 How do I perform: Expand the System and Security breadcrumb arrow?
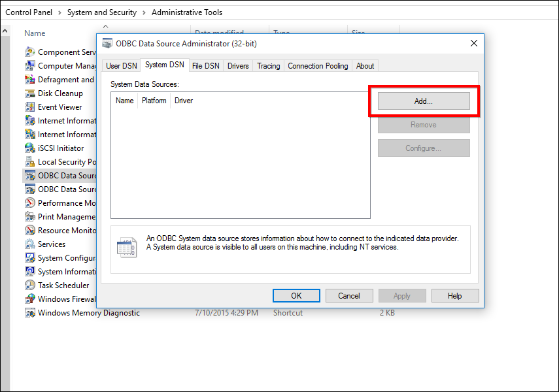coord(144,13)
